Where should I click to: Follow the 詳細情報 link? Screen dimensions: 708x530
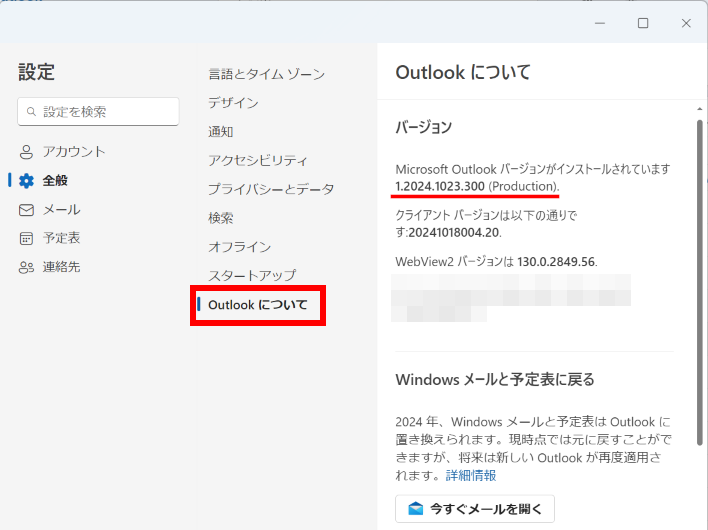tap(471, 475)
